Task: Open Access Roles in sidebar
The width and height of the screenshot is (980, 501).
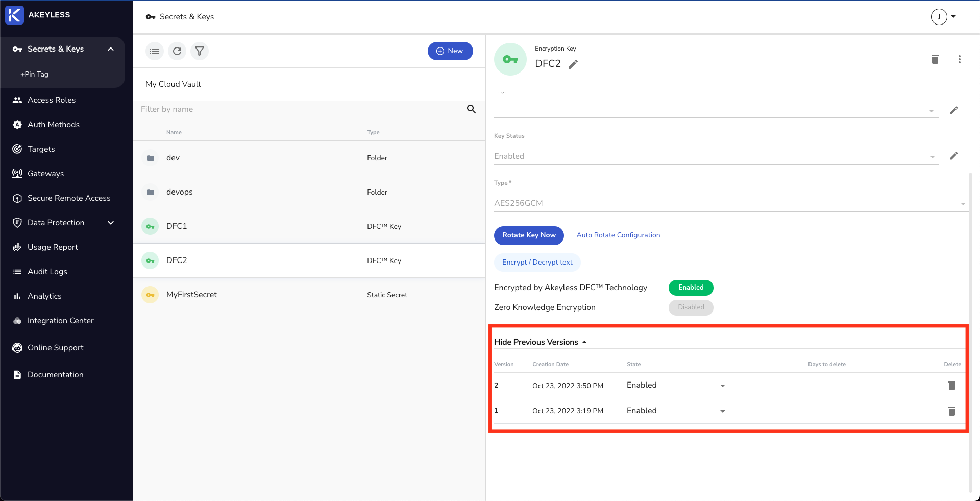Action: 52,100
